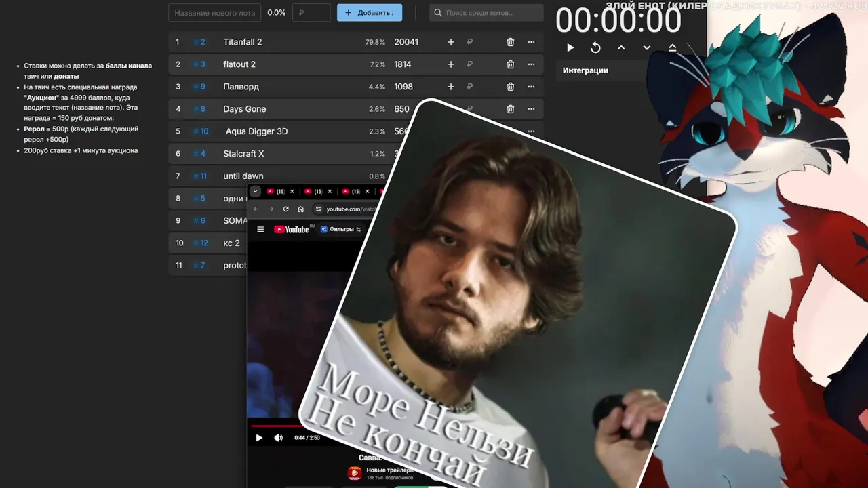868x488 pixels.
Task: Close the third YouTube browser tab
Action: click(x=367, y=192)
